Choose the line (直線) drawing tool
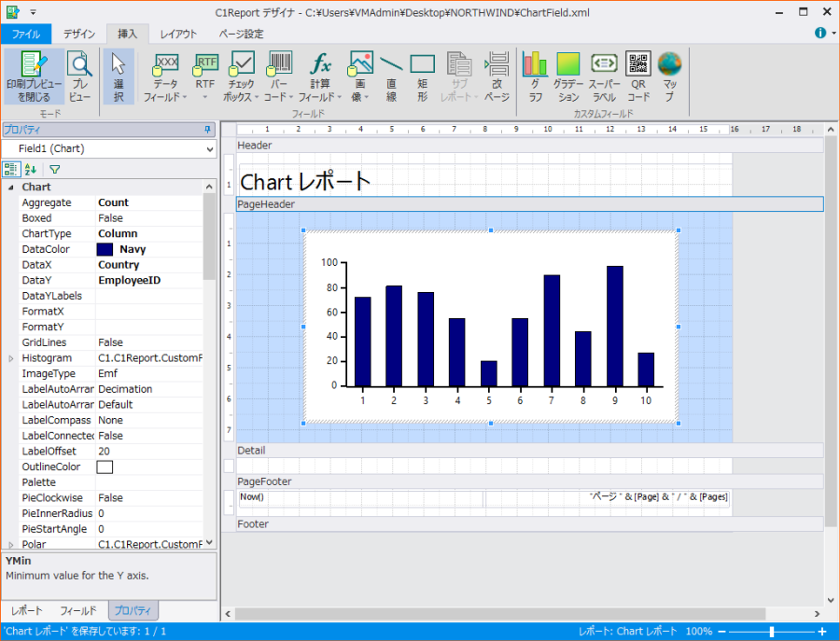 click(x=391, y=76)
